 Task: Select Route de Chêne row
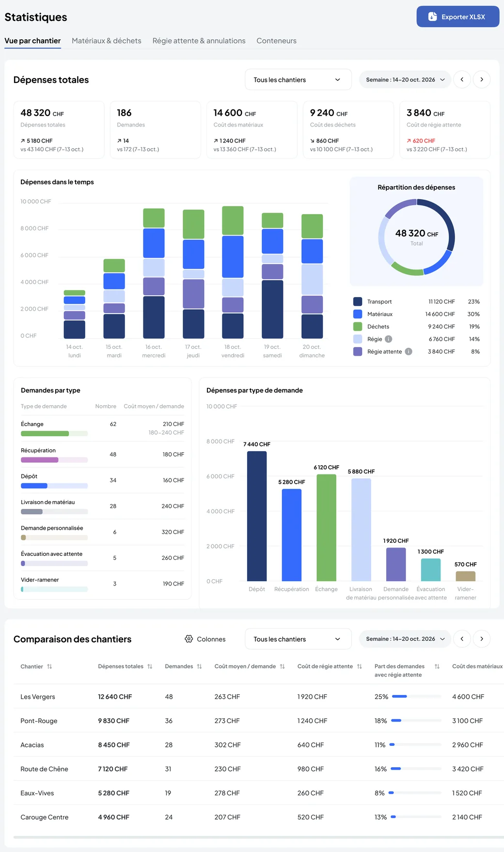[x=259, y=769]
